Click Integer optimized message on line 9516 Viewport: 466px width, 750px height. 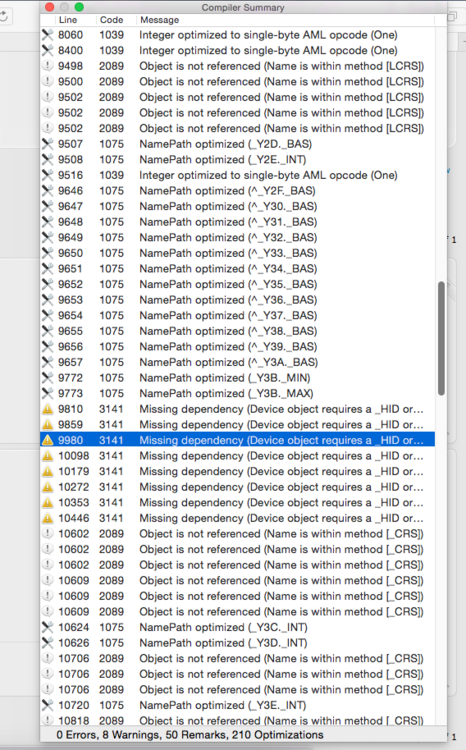(x=268, y=175)
